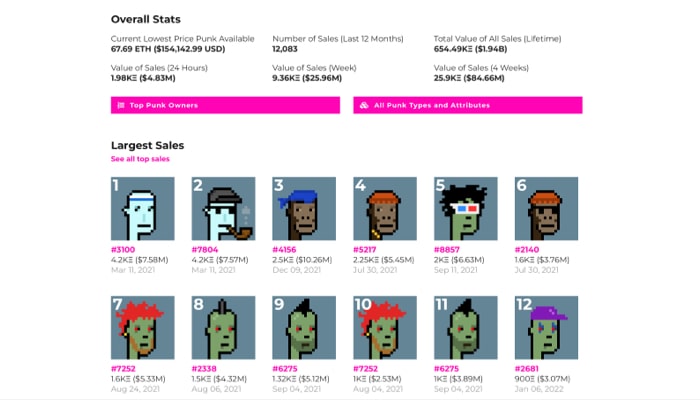View ape punk with blue bandana ranked 3
This screenshot has width=700, height=400.
304,208
